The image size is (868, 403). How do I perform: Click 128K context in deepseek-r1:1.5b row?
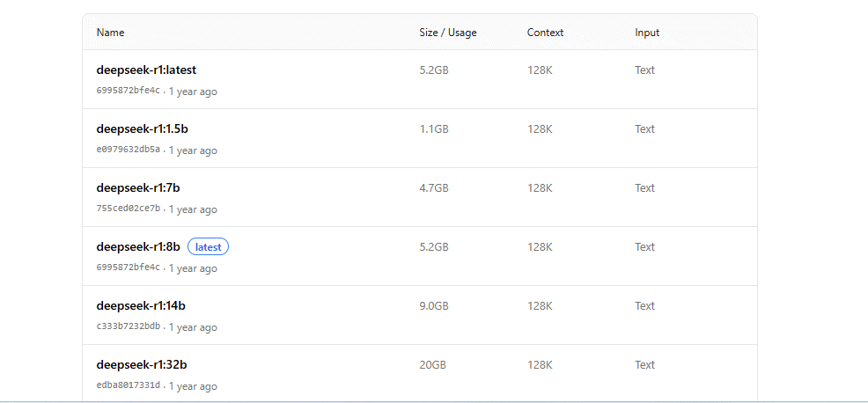540,129
